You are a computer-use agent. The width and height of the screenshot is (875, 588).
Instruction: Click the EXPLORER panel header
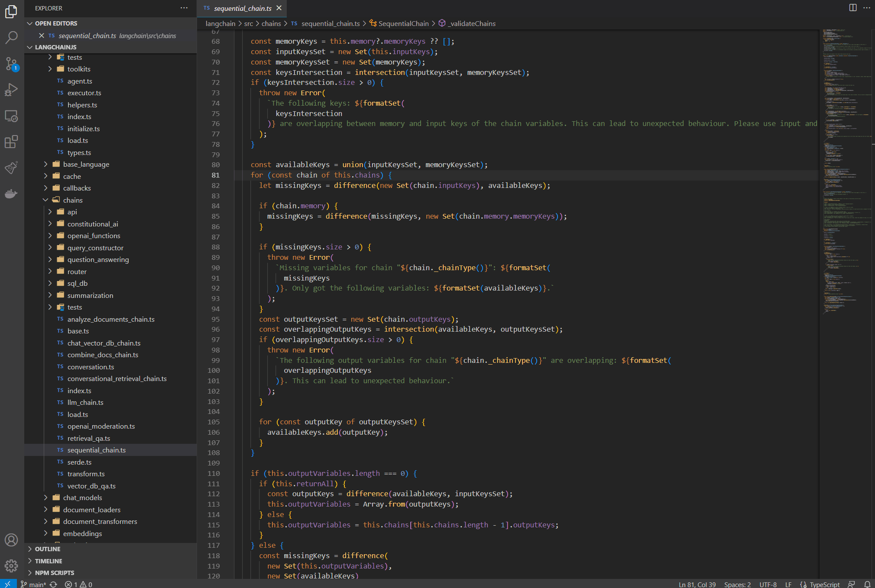click(49, 8)
